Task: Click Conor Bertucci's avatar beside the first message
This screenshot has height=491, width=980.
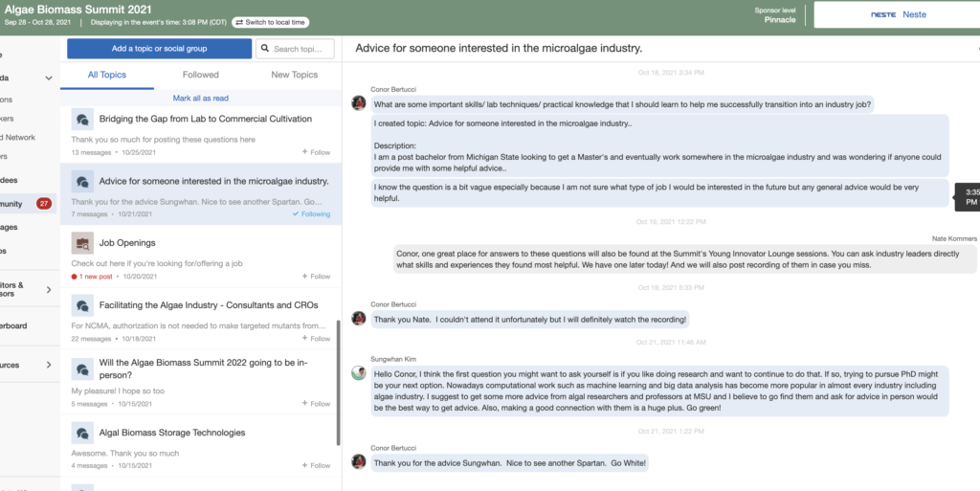Action: (359, 103)
